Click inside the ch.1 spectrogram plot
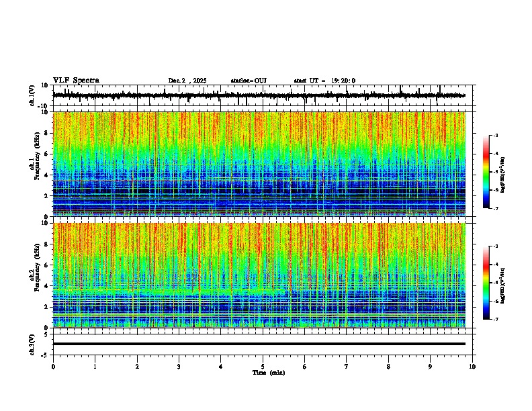532x411 pixels. 259,164
